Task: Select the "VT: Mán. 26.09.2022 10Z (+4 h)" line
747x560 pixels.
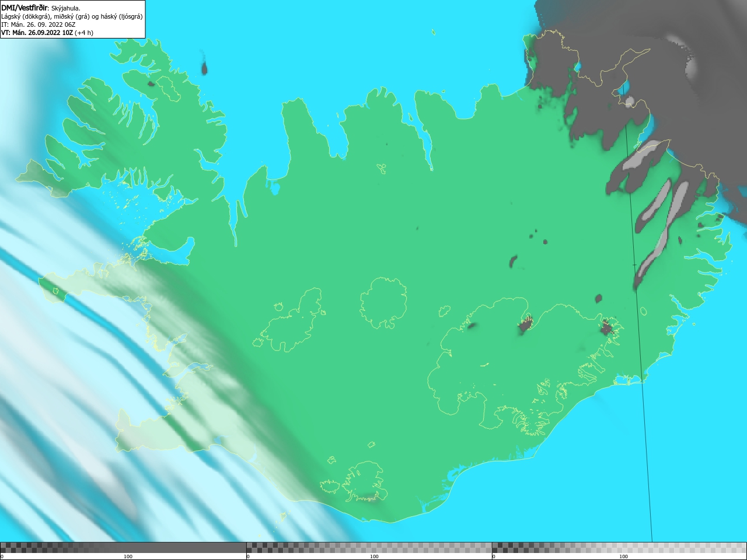Action: coord(47,33)
